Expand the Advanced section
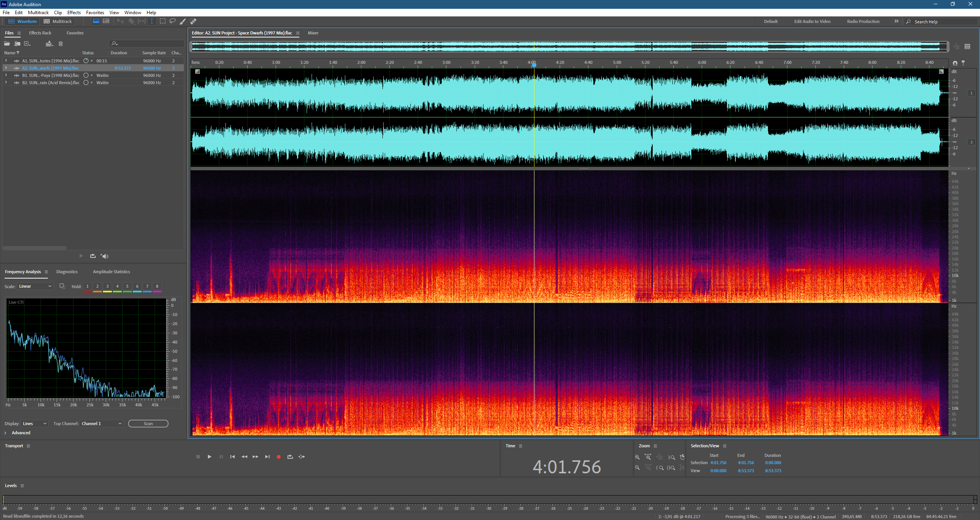 click(x=5, y=433)
